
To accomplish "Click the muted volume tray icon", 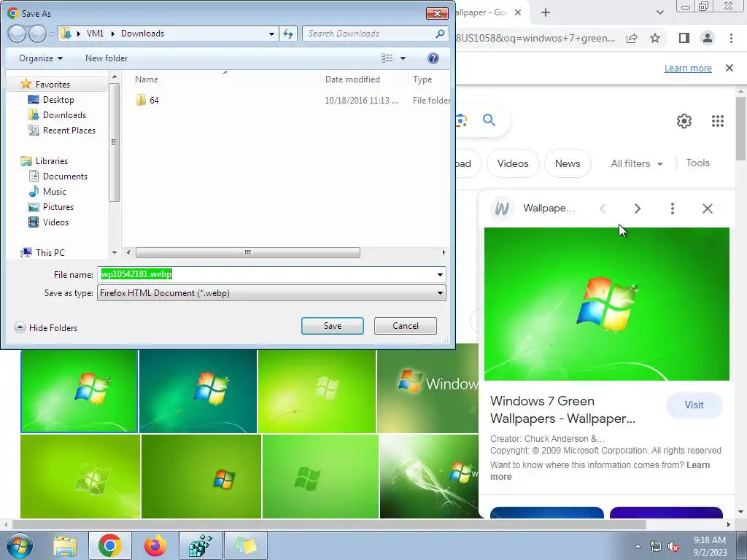I will coord(673,546).
